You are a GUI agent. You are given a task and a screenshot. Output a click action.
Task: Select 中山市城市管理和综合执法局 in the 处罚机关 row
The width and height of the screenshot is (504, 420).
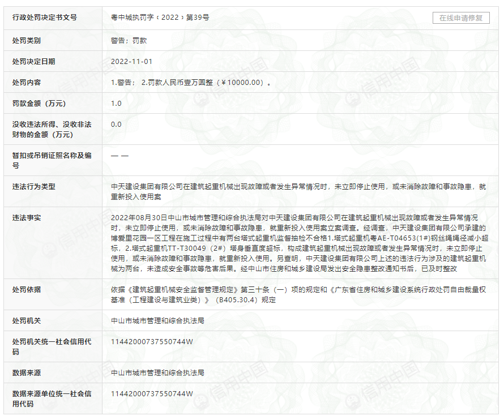157,320
